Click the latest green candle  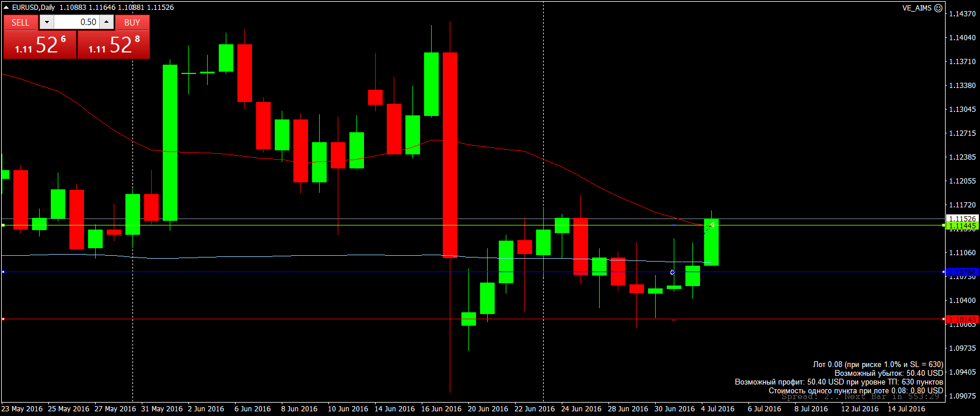(711, 242)
